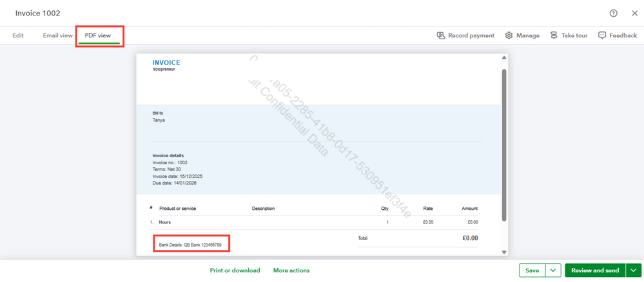Open the help question mark icon
The height and width of the screenshot is (282, 644).
coord(613,14)
